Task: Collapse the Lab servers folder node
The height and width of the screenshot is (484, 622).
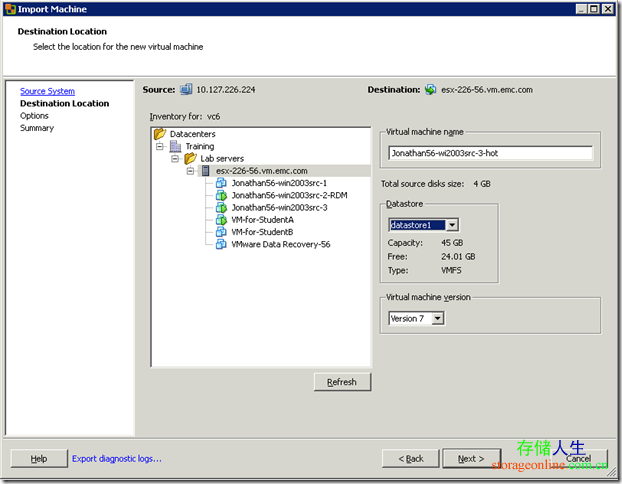Action: pos(175,159)
